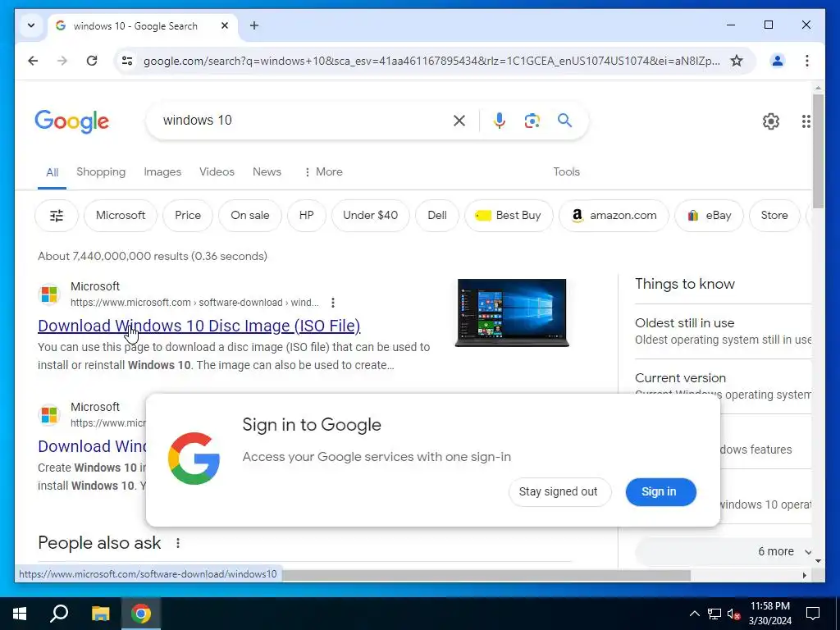This screenshot has width=840, height=630.
Task: Open Oldest still in use item
Action: pyautogui.click(x=722, y=331)
